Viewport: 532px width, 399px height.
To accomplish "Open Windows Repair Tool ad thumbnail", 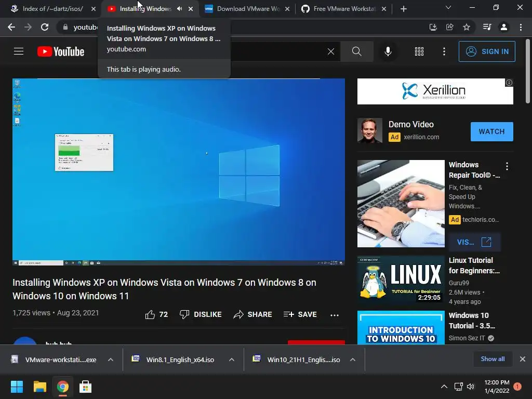I will click(401, 204).
